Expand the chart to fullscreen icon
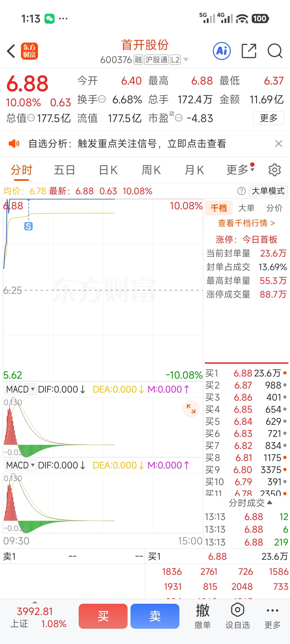Image resolution: width=290 pixels, height=644 pixels. coord(191,409)
